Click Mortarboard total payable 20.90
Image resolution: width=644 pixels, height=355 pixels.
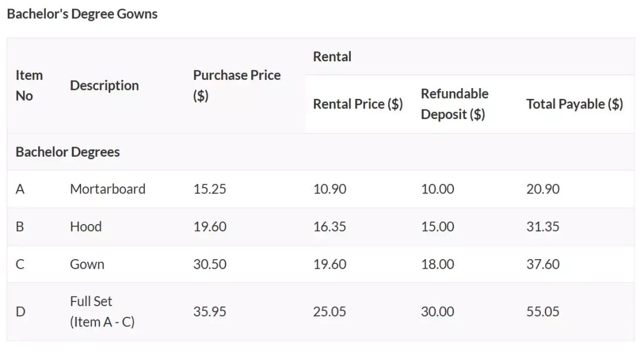(x=543, y=189)
